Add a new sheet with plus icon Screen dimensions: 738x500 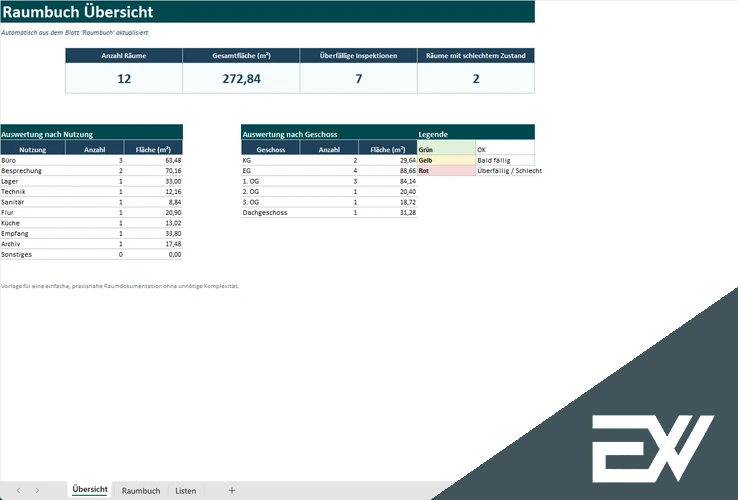pos(232,491)
